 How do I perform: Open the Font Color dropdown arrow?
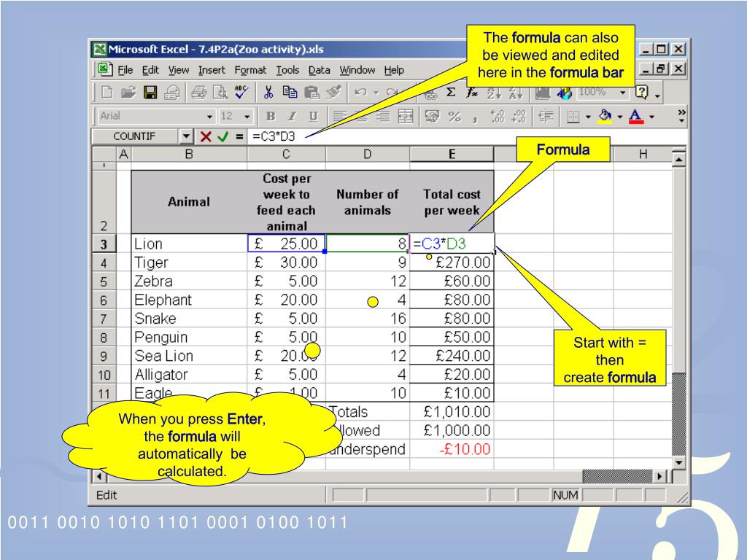pos(651,117)
